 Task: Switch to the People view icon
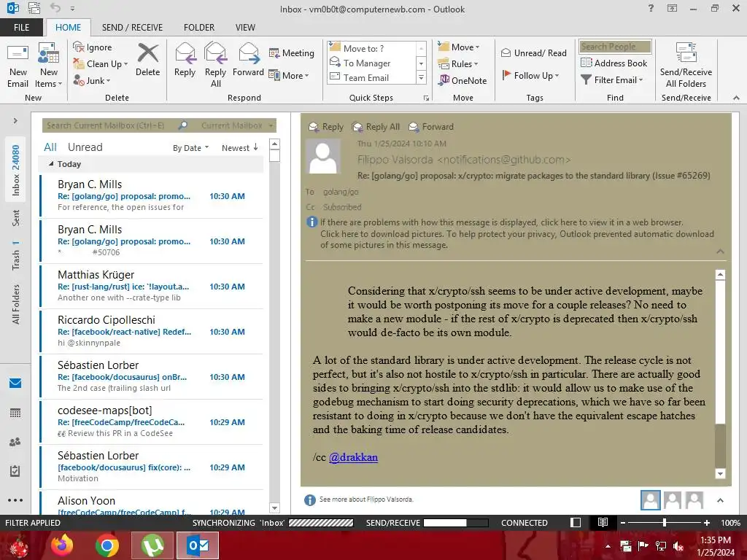click(x=15, y=442)
